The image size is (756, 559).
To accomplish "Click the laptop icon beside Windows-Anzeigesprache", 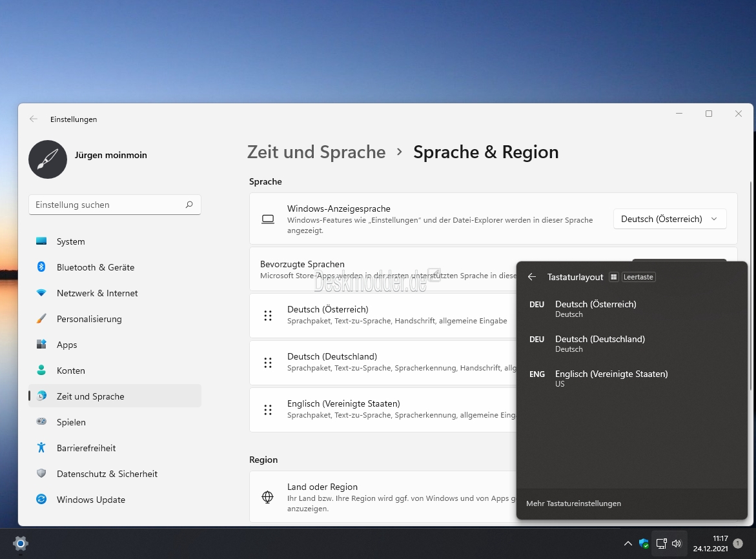I will point(267,219).
